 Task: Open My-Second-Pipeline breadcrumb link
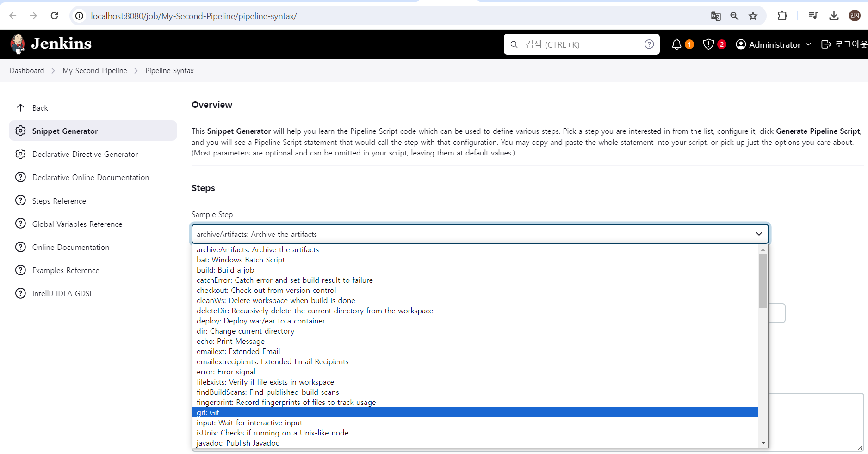(95, 71)
